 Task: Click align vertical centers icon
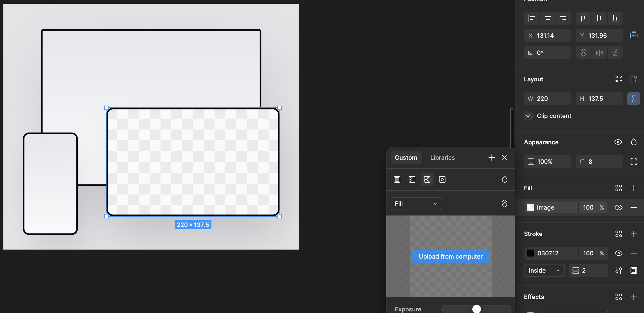tap(599, 18)
